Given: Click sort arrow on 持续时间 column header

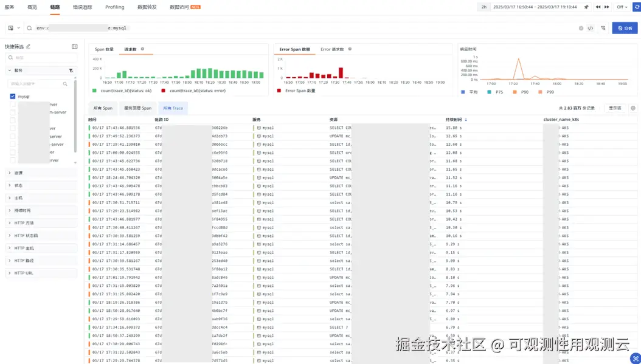Looking at the screenshot, I should 466,120.
